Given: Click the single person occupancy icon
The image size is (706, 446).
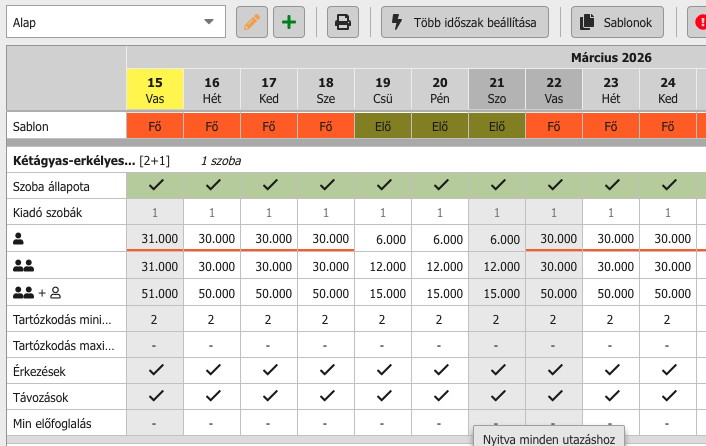Looking at the screenshot, I should click(18, 239).
